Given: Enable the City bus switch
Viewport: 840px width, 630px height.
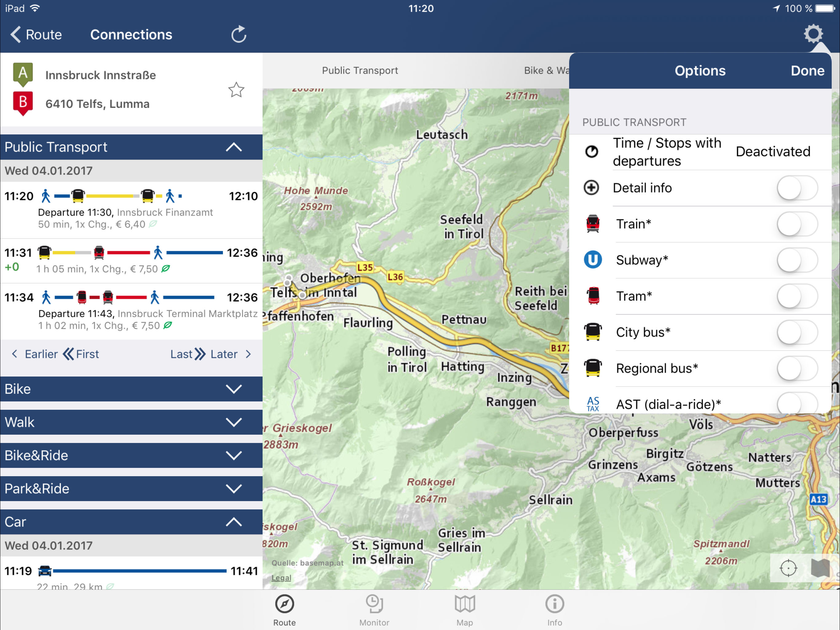Looking at the screenshot, I should click(797, 332).
